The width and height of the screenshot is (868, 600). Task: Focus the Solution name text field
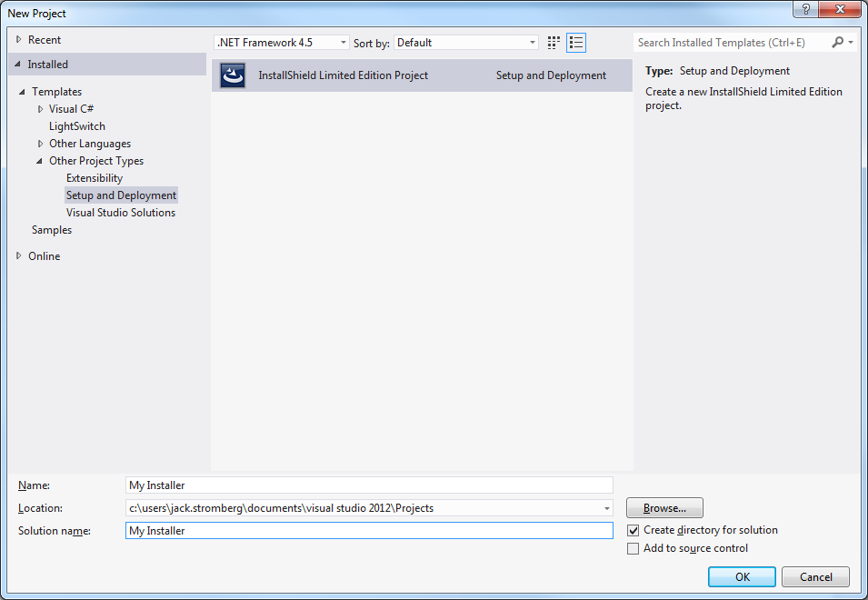pyautogui.click(x=369, y=531)
